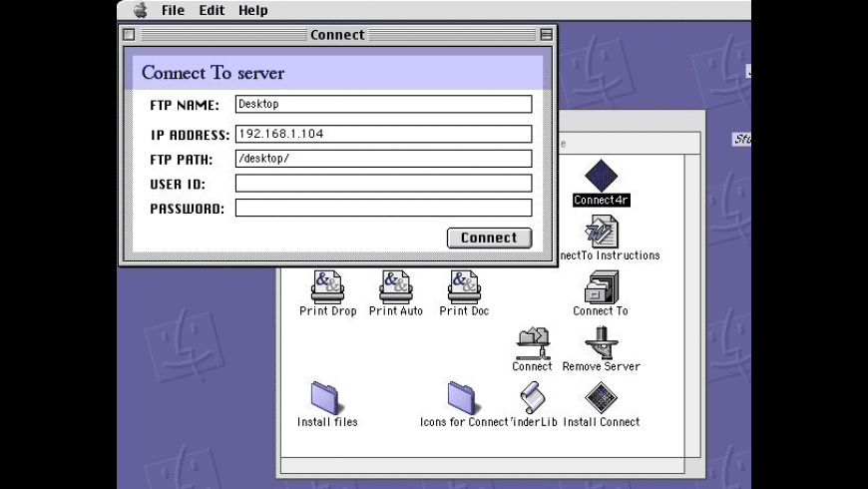
Task: Close the Connect window using close box
Action: [129, 35]
